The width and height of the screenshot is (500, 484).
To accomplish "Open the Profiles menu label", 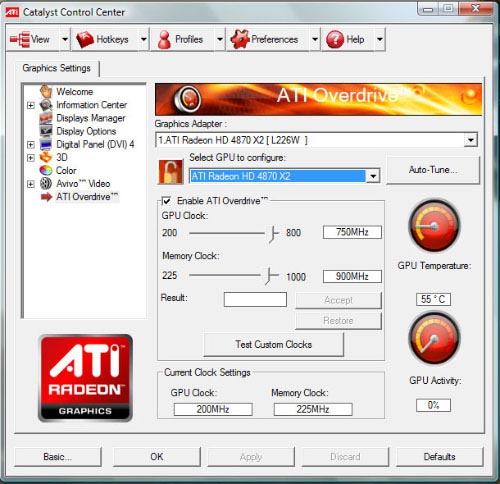I will [189, 39].
